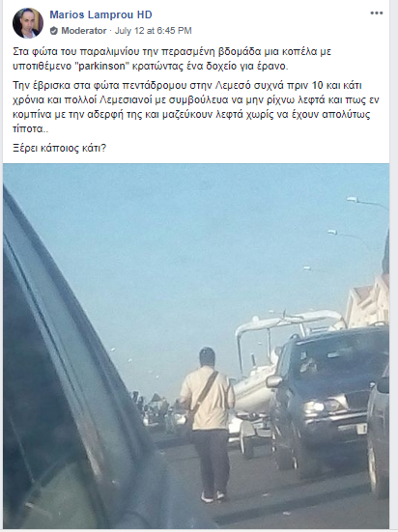Screen dimensions: 398x532
Task: Click the Moderator shield badge icon
Action: pos(54,31)
